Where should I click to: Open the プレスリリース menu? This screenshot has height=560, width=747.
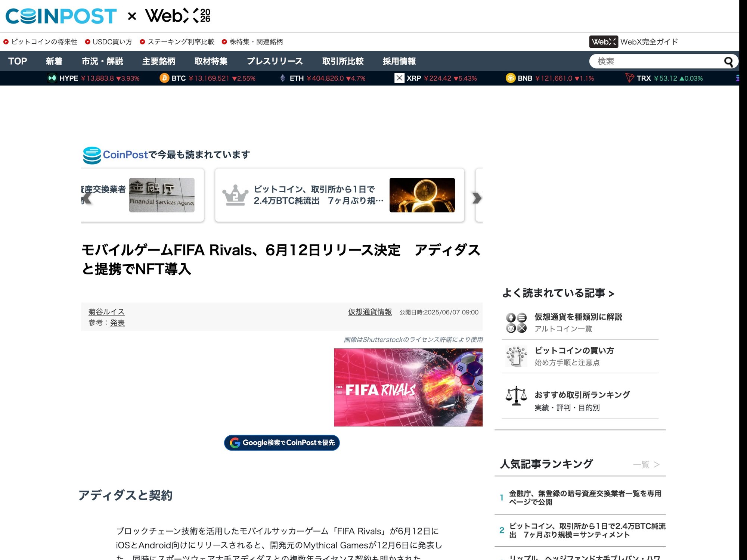pyautogui.click(x=275, y=61)
